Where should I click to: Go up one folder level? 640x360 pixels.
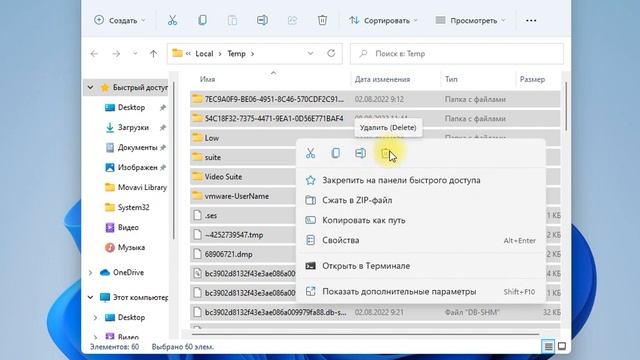(x=153, y=53)
